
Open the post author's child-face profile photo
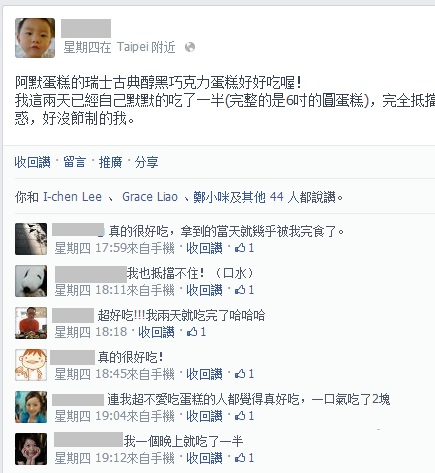[x=35, y=38]
